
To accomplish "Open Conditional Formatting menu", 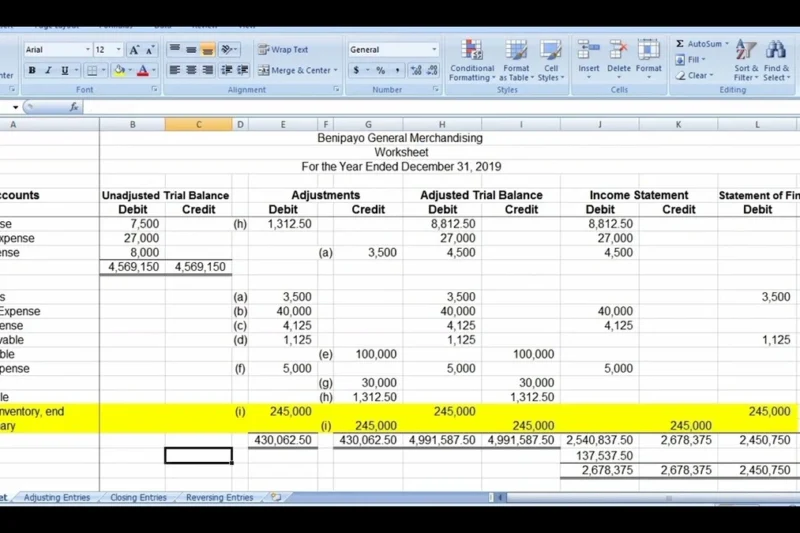I will click(x=472, y=60).
